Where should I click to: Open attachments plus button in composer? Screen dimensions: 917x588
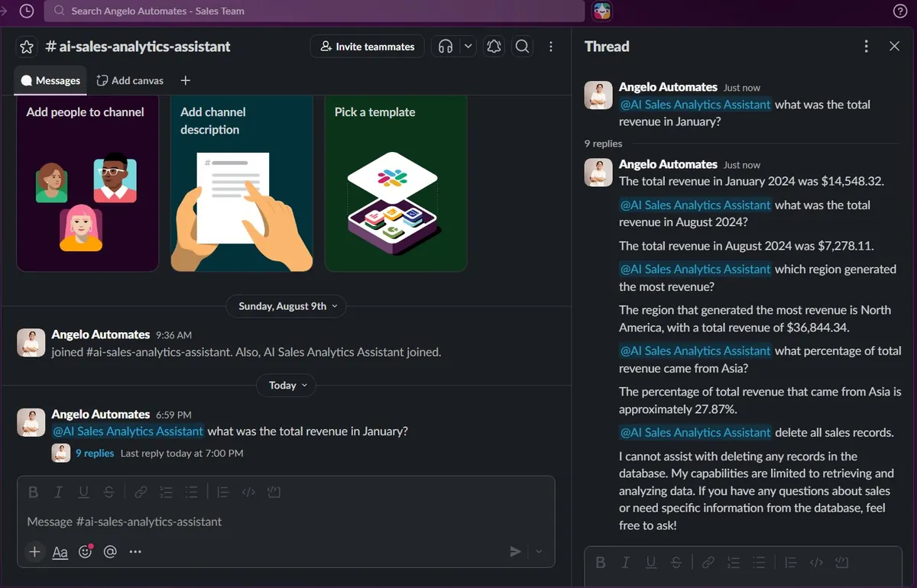[x=34, y=551]
